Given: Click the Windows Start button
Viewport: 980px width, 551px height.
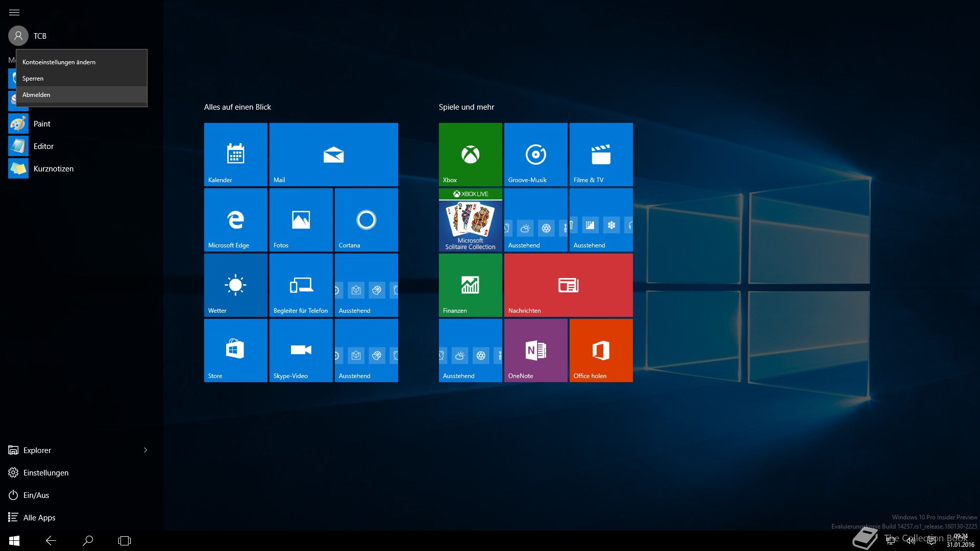Looking at the screenshot, I should coord(14,541).
